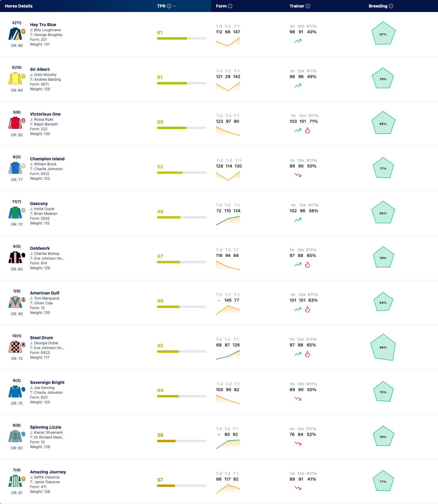
Task: Click Victorious One's hot trainer flame icon
Action: [x=307, y=131]
